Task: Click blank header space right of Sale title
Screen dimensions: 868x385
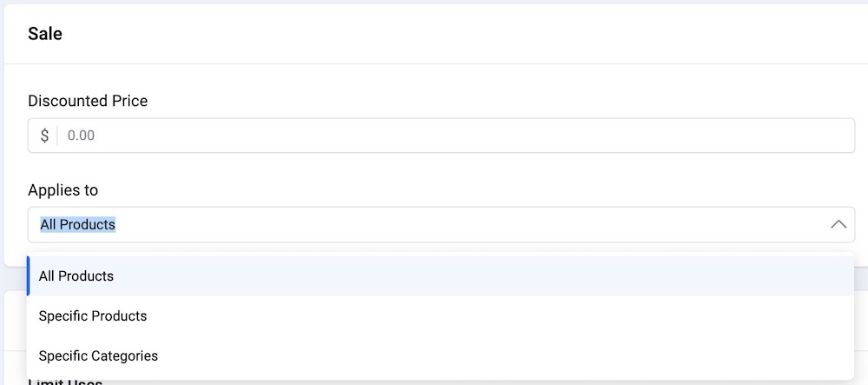Action: tap(434, 34)
